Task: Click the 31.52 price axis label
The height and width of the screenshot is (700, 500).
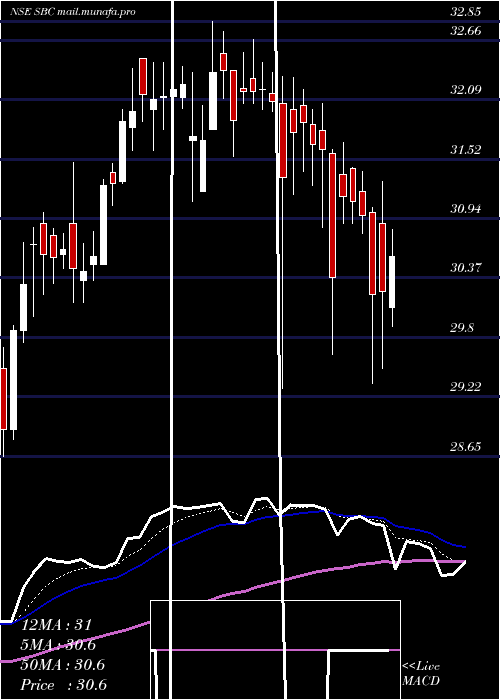Action: click(466, 150)
